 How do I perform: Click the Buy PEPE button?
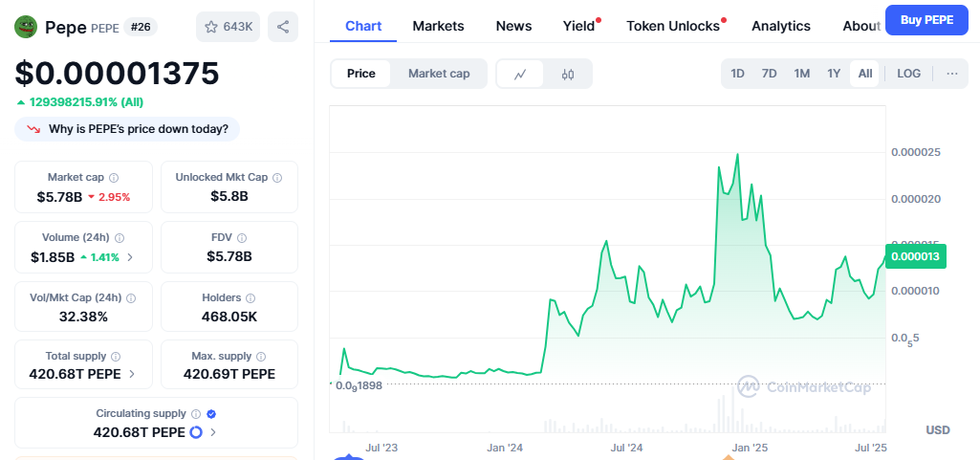point(926,20)
